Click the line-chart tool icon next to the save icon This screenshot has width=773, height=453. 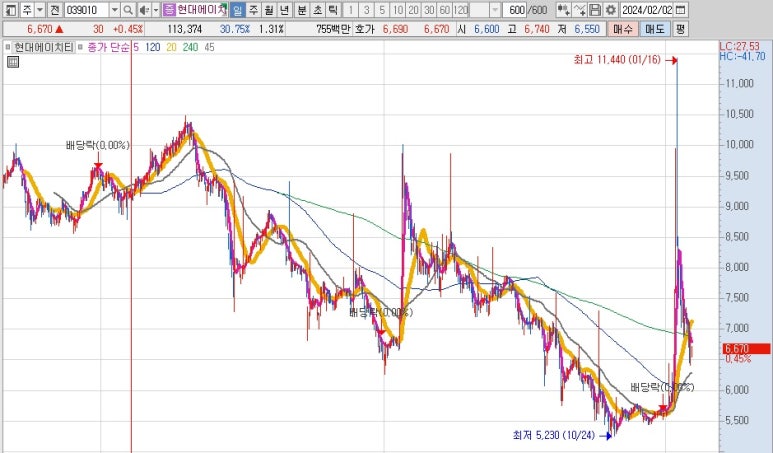[581, 10]
